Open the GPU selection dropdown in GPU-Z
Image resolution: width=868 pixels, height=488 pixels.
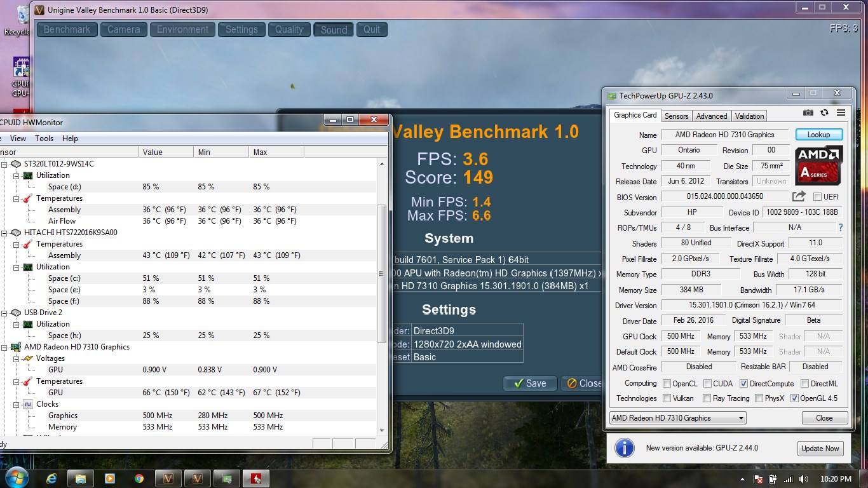point(677,418)
